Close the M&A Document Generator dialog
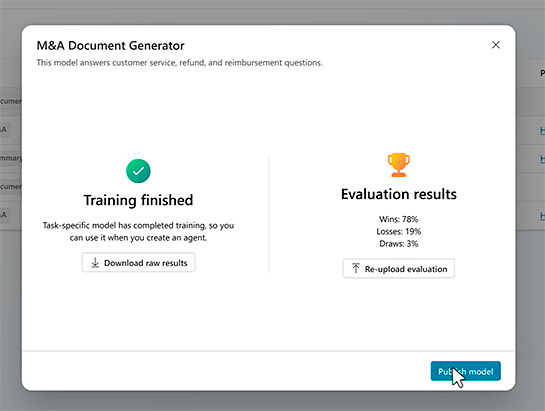This screenshot has width=545, height=411. coord(496,45)
